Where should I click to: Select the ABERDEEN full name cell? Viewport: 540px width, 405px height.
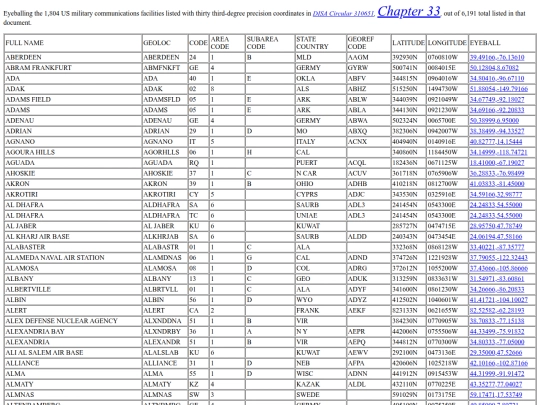coord(73,58)
